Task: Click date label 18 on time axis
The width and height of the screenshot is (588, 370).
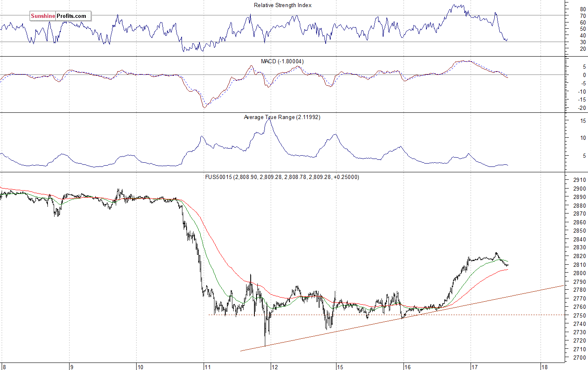Action: pos(544,367)
